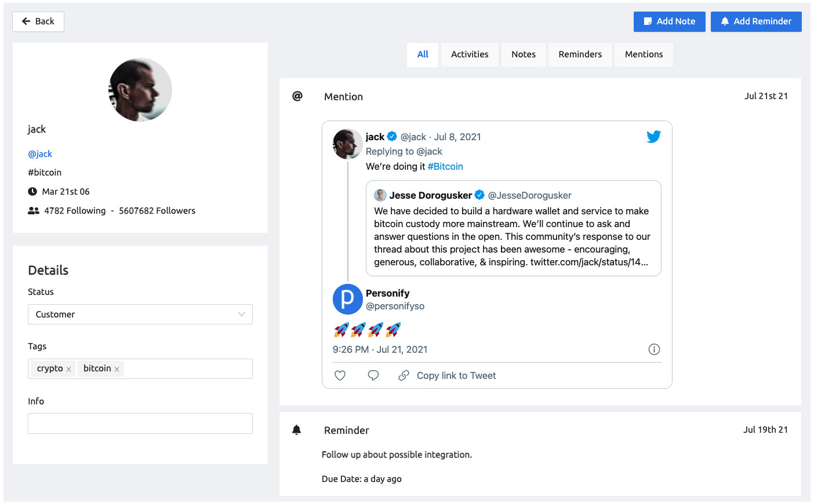Remove the bitcoin tag
This screenshot has width=814, height=504.
[117, 369]
